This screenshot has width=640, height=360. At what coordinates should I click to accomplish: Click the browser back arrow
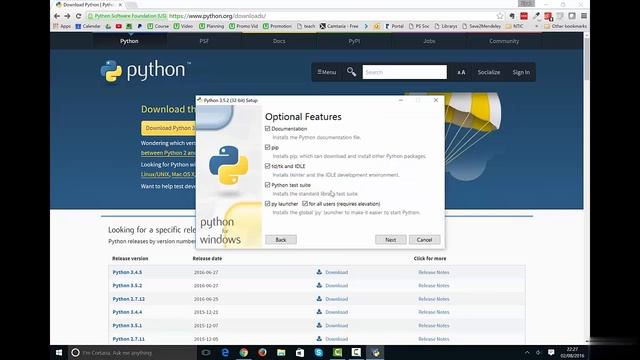pyautogui.click(x=57, y=16)
